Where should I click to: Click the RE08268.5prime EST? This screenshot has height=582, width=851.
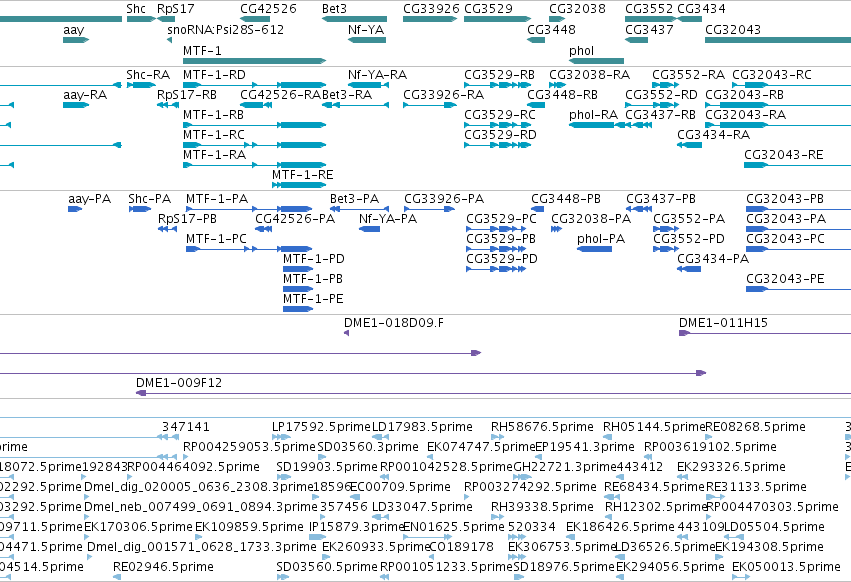pyautogui.click(x=709, y=437)
